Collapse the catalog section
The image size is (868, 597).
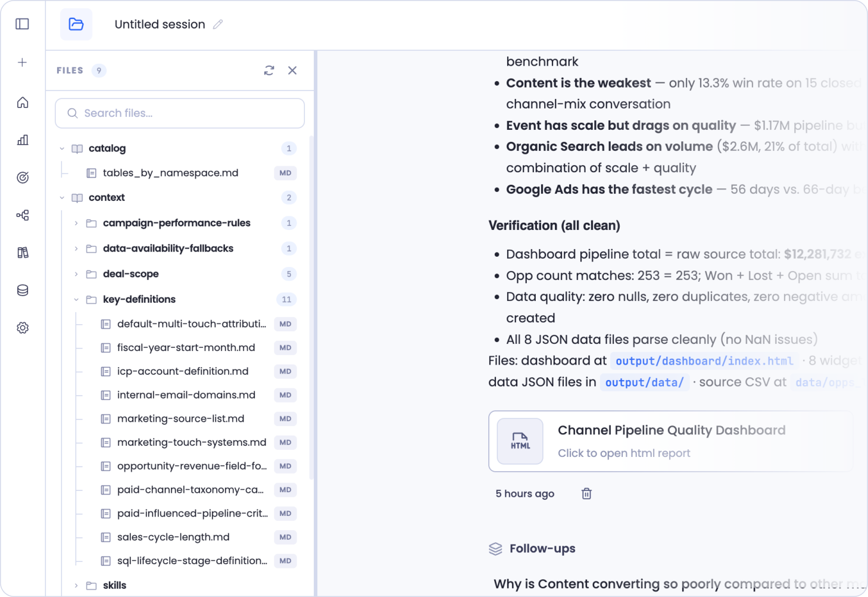(x=62, y=148)
